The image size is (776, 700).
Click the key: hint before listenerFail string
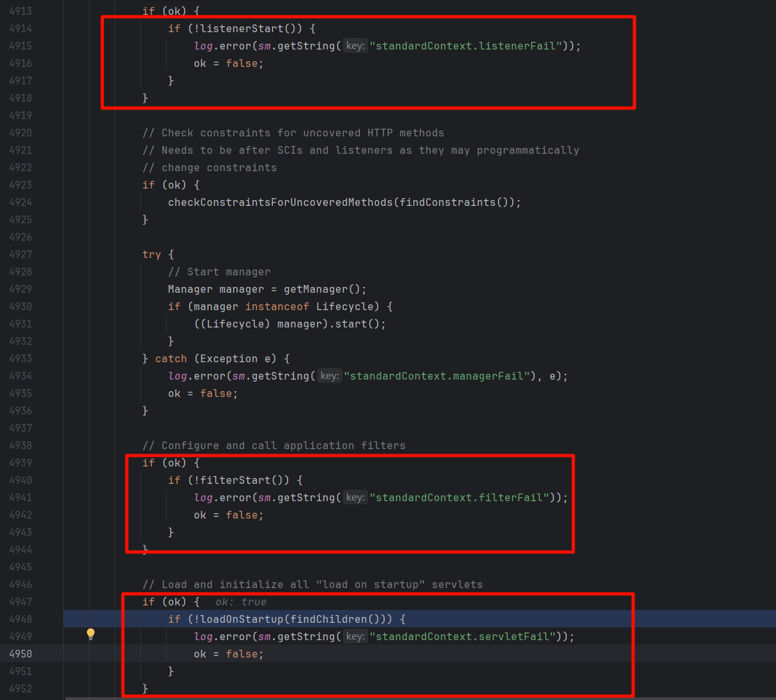[355, 46]
